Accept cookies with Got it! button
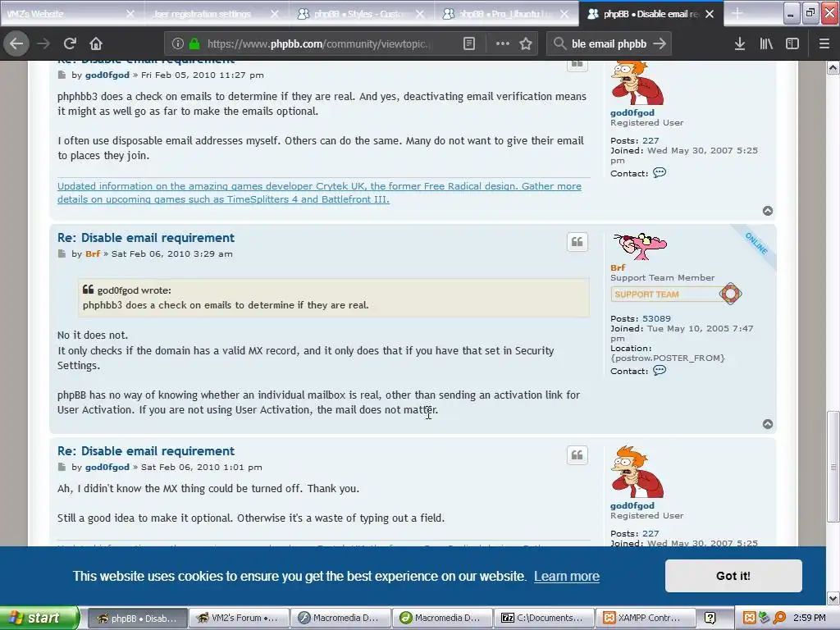Viewport: 840px width, 630px height. (733, 575)
